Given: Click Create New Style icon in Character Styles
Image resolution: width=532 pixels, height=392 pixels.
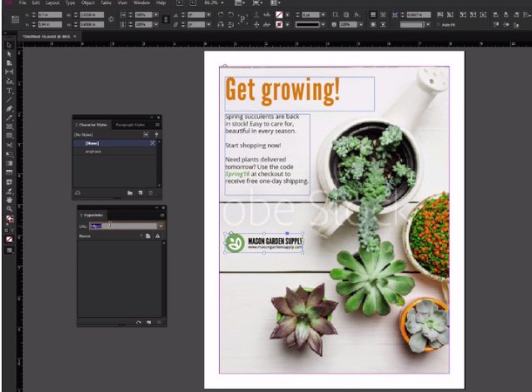Looking at the screenshot, I should (x=140, y=192).
